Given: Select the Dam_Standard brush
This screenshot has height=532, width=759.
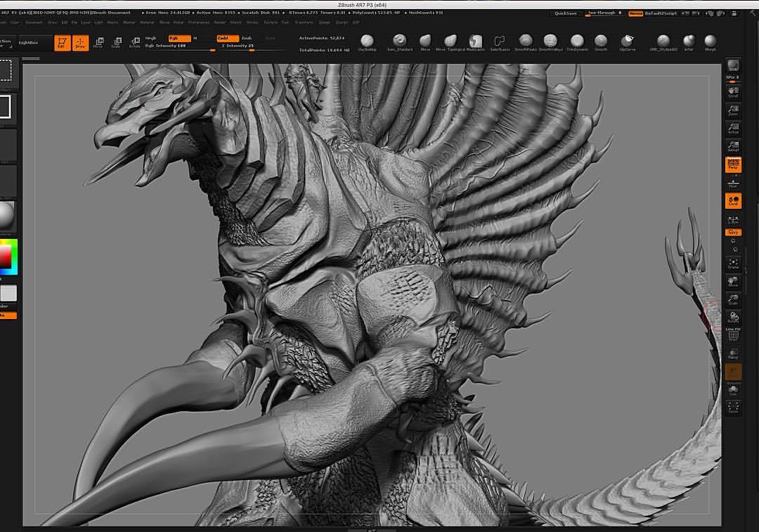Looking at the screenshot, I should (x=400, y=42).
